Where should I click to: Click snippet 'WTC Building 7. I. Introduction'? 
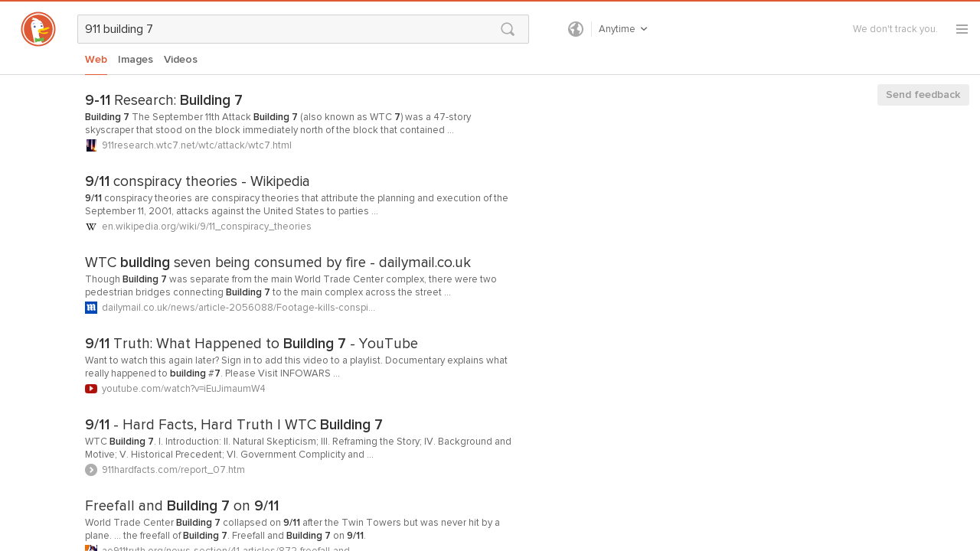[x=298, y=448]
